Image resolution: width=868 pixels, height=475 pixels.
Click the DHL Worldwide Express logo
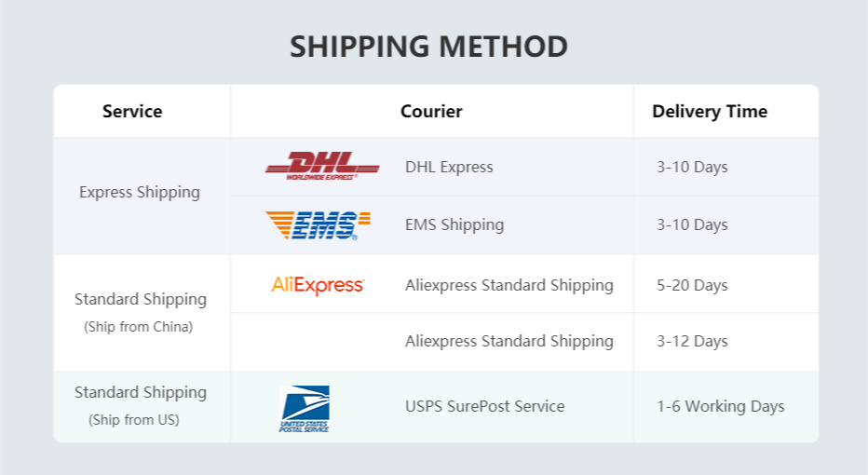pos(322,166)
